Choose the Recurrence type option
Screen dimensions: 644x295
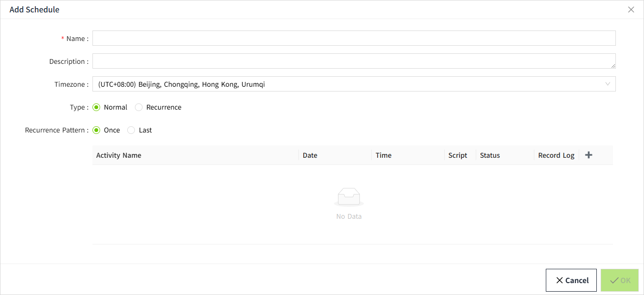[139, 107]
